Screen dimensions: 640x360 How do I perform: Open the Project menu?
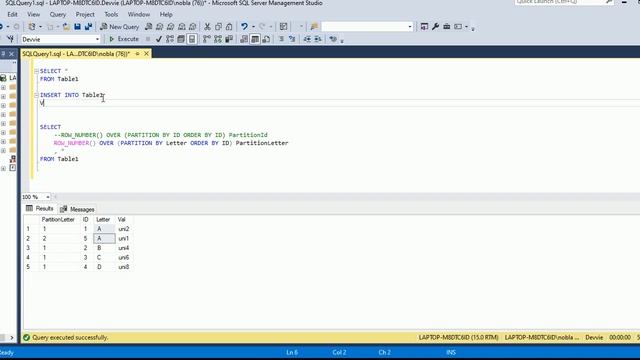coord(85,14)
